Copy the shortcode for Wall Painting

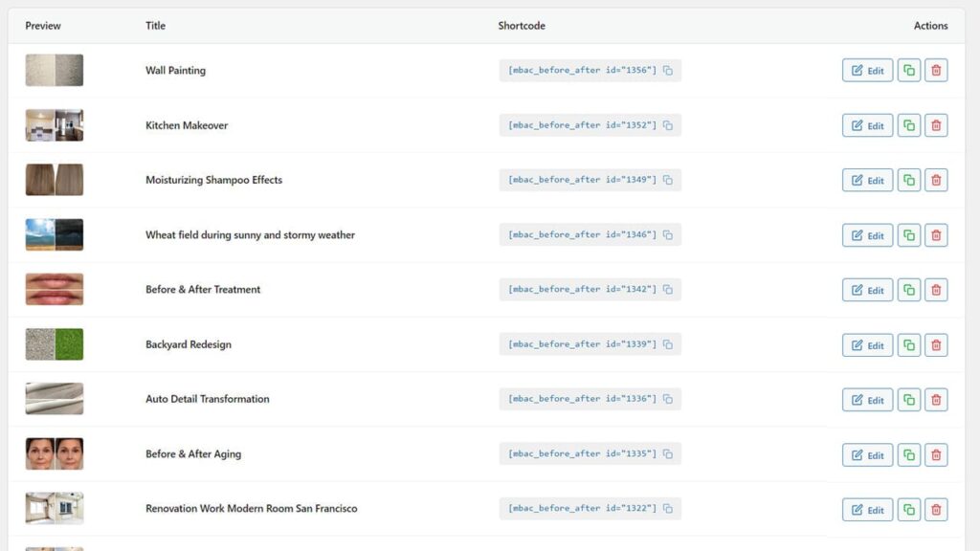(x=668, y=71)
